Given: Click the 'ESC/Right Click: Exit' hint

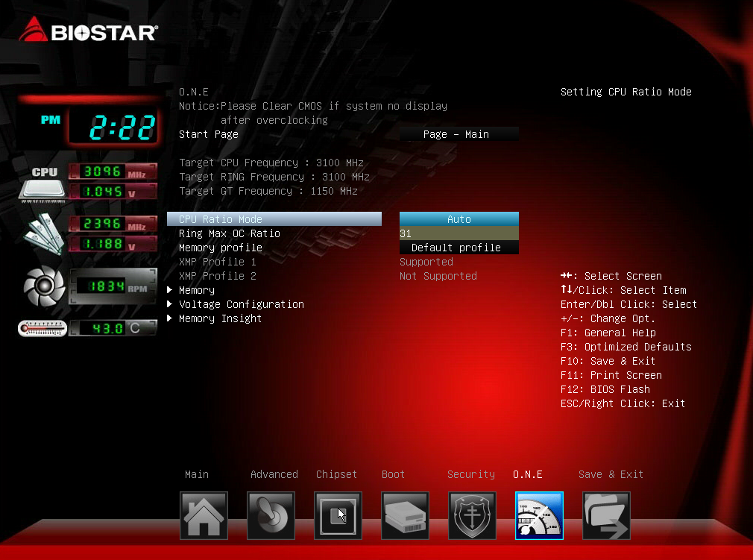Looking at the screenshot, I should tap(623, 403).
